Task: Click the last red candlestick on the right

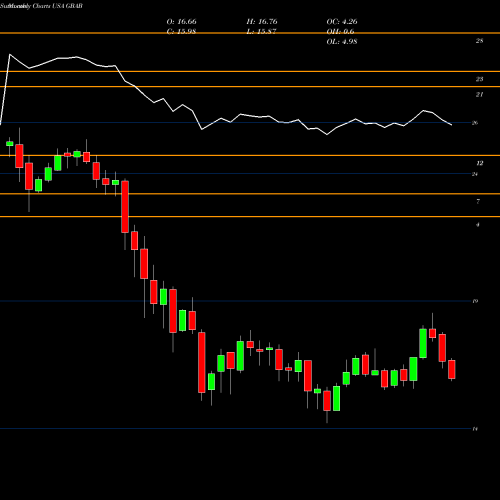Action: [452, 369]
